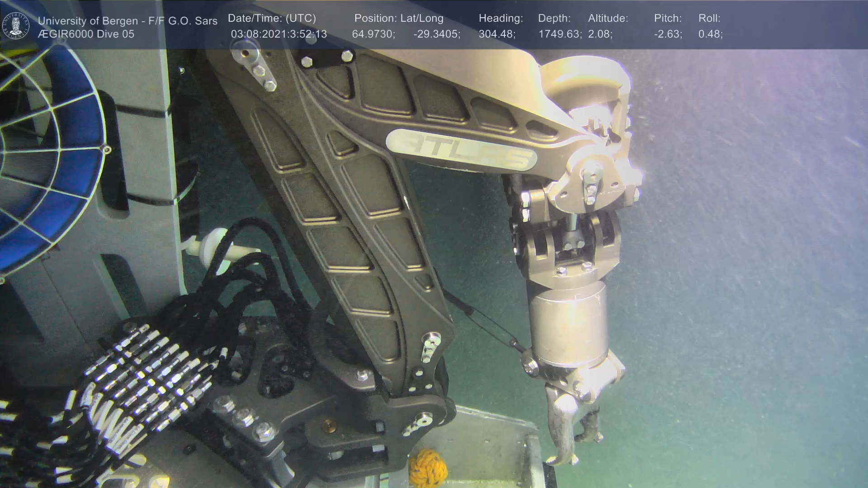The height and width of the screenshot is (488, 868).
Task: Click the Depth value 1749.63
Action: pos(560,34)
